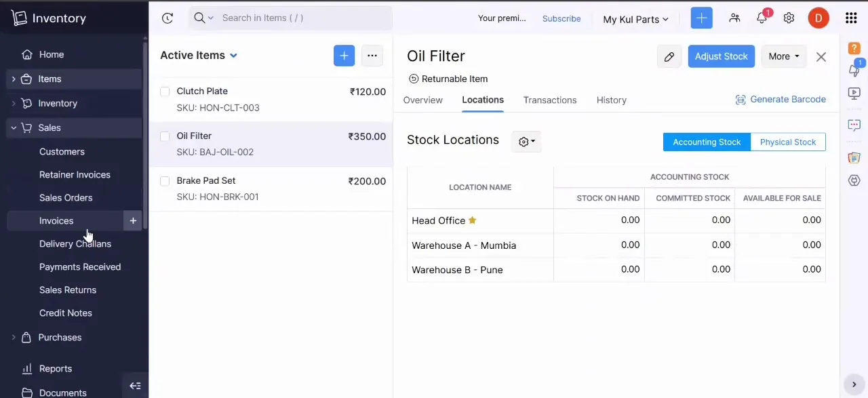The width and height of the screenshot is (868, 398).
Task: Switch to Accounting Stock view
Action: [x=707, y=142]
